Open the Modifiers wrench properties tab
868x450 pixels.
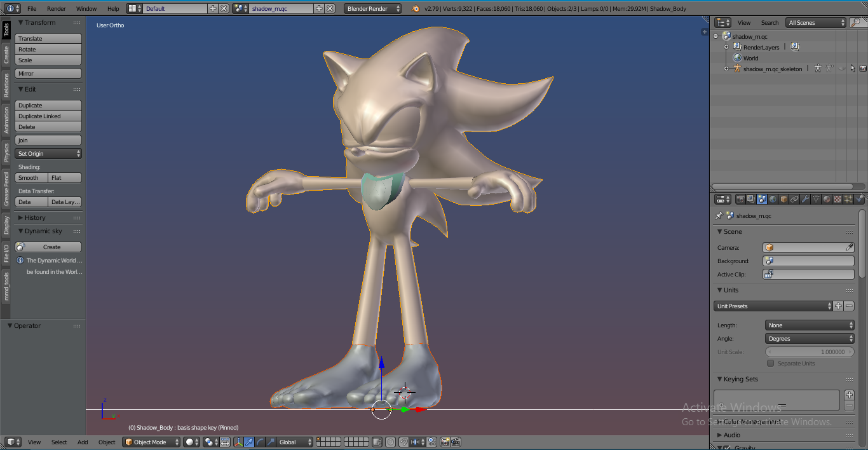pyautogui.click(x=805, y=199)
